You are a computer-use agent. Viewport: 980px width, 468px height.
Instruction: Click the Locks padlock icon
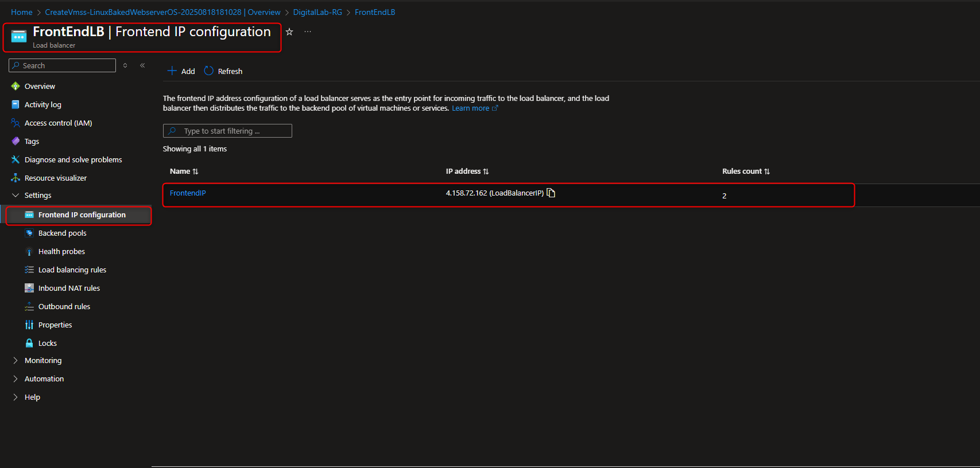point(29,343)
